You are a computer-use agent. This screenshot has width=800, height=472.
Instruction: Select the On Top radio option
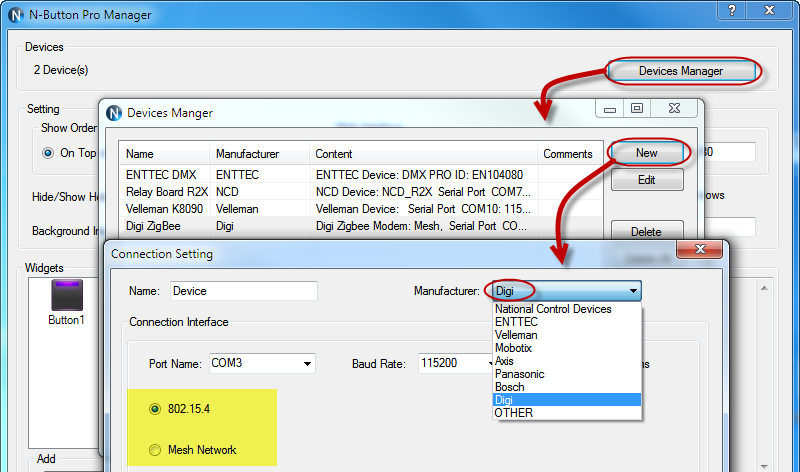(x=48, y=153)
